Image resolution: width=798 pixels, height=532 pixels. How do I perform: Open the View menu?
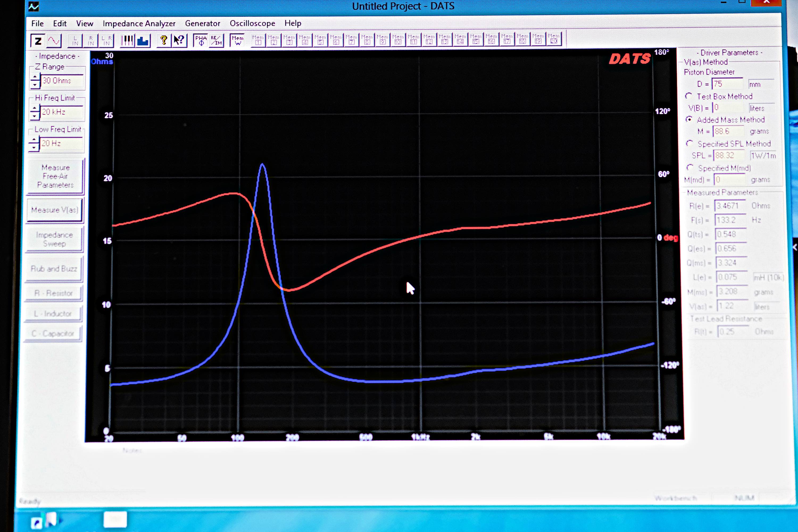coord(85,23)
